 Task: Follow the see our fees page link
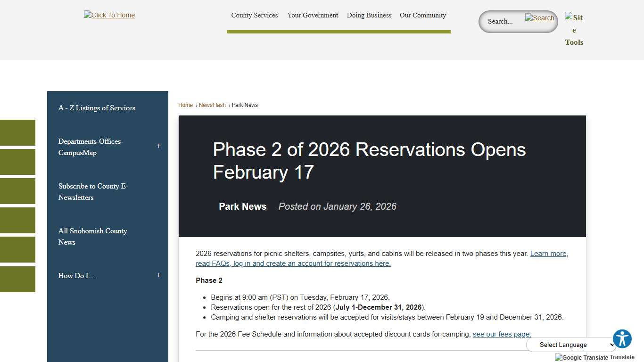pyautogui.click(x=501, y=334)
